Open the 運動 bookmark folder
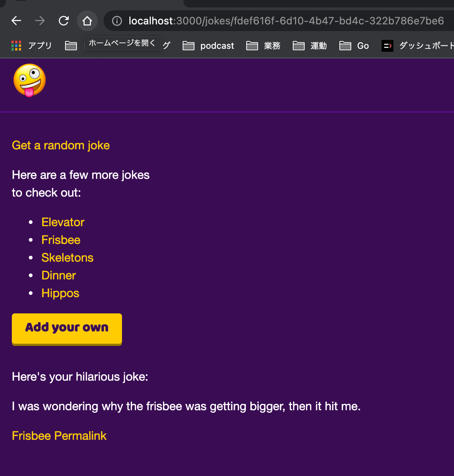This screenshot has width=454, height=476. coord(310,46)
